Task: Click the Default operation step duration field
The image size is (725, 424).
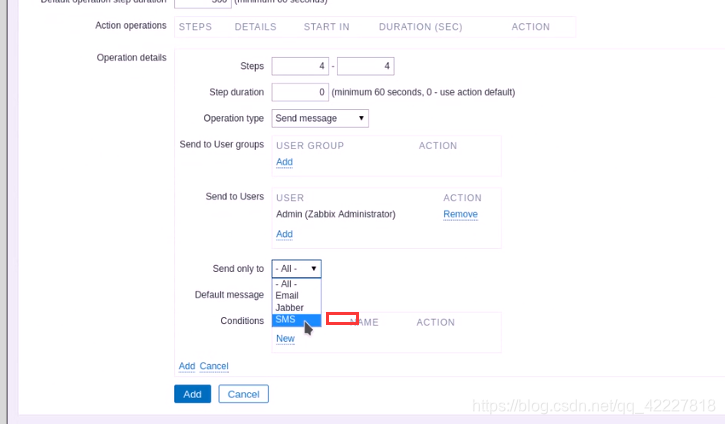Action: [x=203, y=2]
